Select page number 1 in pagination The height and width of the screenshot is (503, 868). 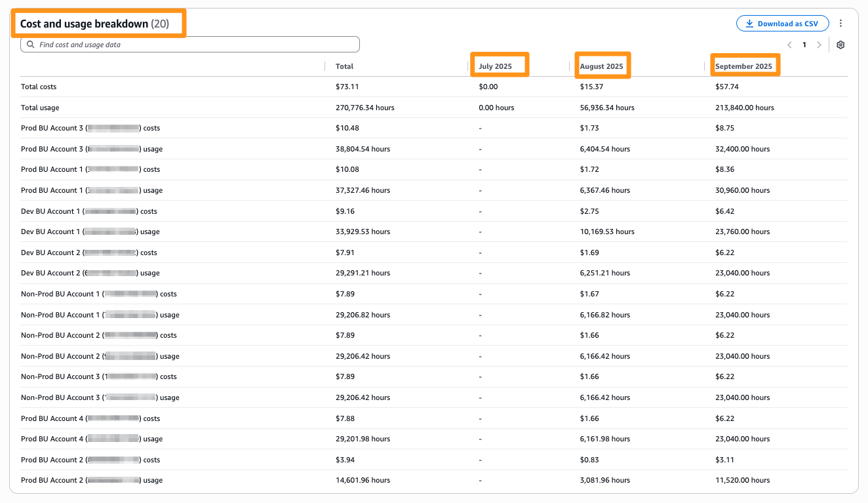pos(804,45)
